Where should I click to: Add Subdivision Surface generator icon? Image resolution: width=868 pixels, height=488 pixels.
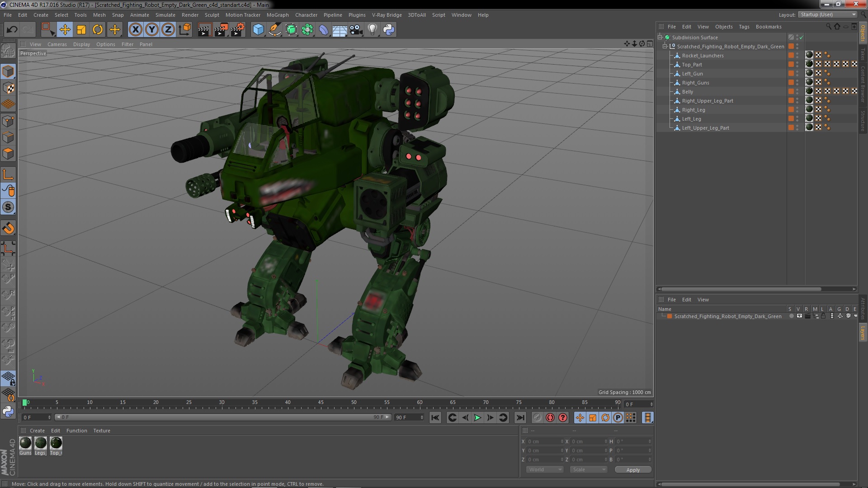tap(291, 30)
